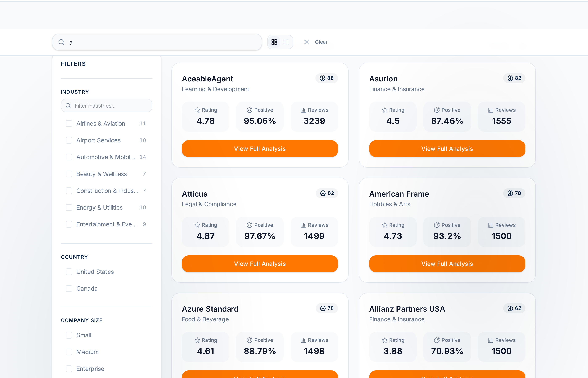Image resolution: width=588 pixels, height=378 pixels.
Task: Click the magnifier icon in Filter industries field
Action: 68,106
